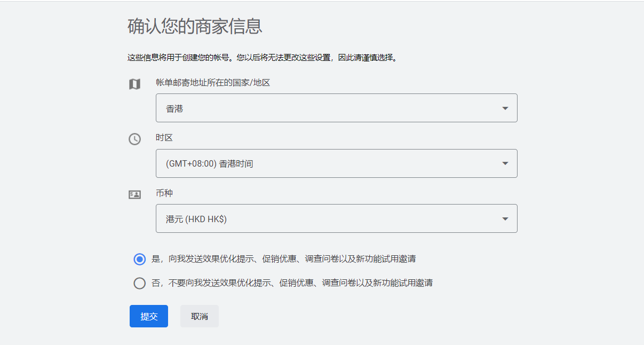
Task: Click the heading 确认您的商家信息
Action: pos(195,26)
